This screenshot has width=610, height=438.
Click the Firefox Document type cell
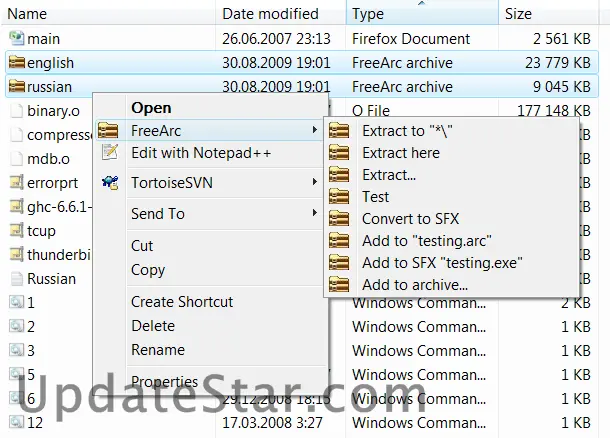click(x=411, y=39)
